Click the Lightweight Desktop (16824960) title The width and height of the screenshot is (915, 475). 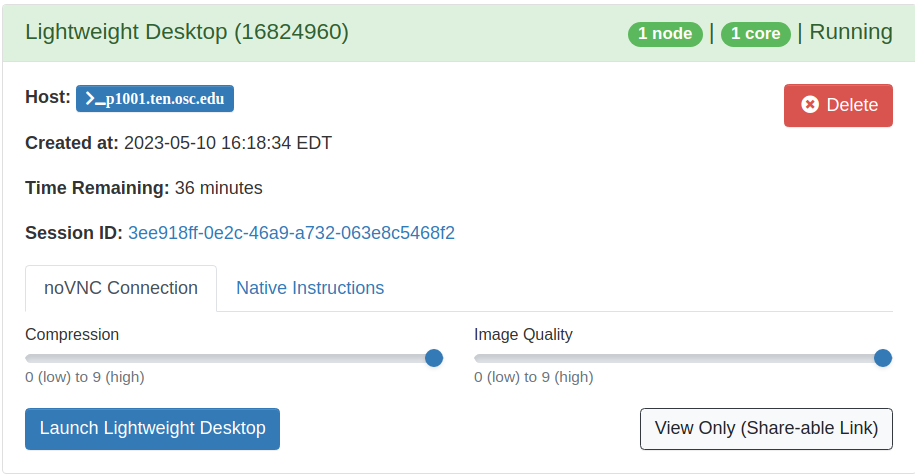(187, 32)
